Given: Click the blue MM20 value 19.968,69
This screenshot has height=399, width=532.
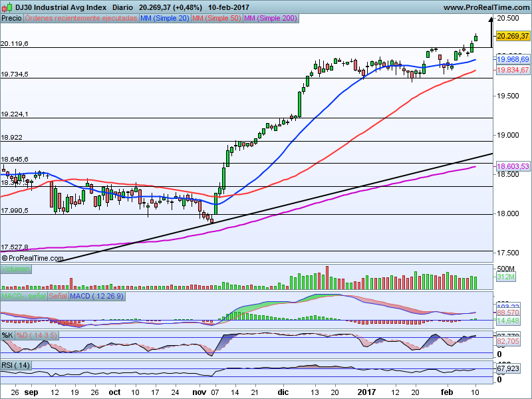Looking at the screenshot, I should point(513,59).
